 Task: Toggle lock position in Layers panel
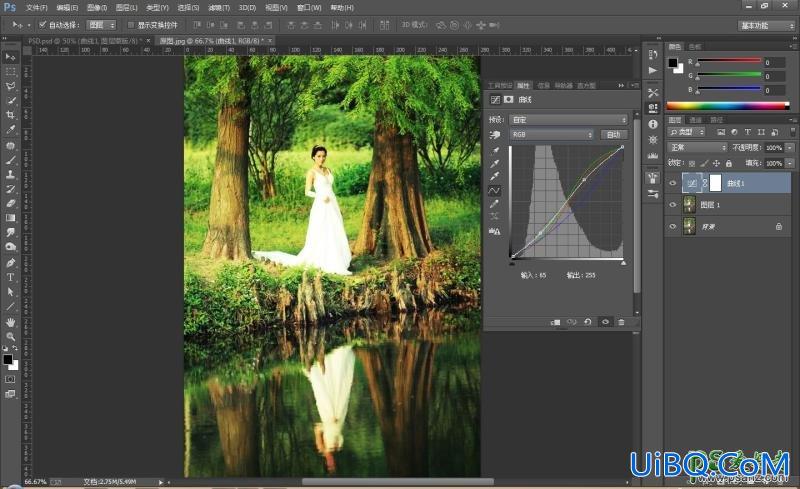coord(716,163)
